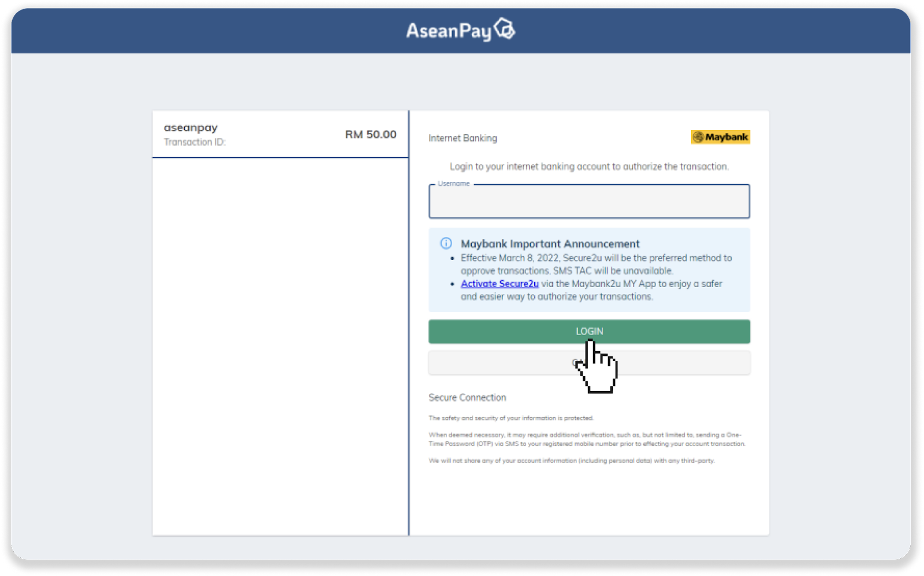Screen dimensions: 924x576
Task: Click the RM 50.00 amount
Action: [x=370, y=135]
